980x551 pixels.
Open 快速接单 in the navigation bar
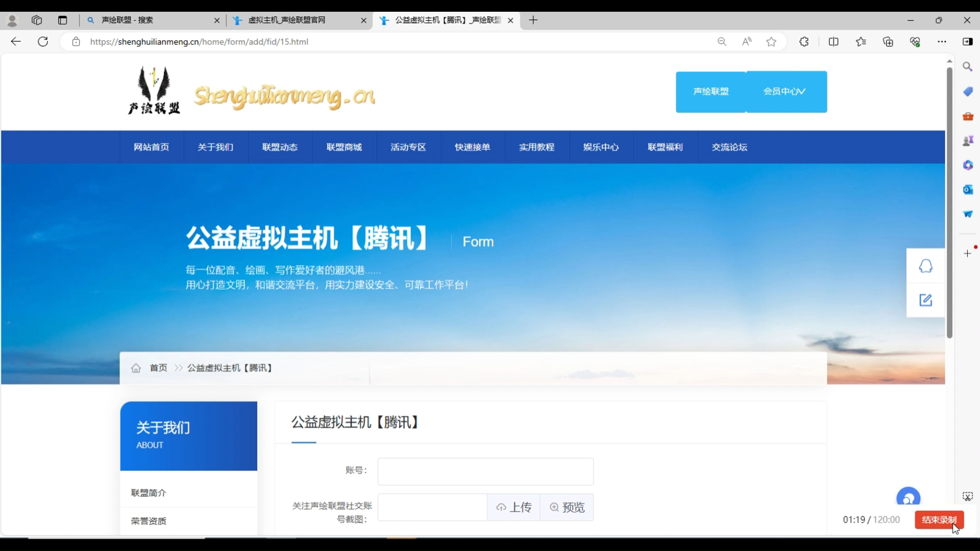473,147
